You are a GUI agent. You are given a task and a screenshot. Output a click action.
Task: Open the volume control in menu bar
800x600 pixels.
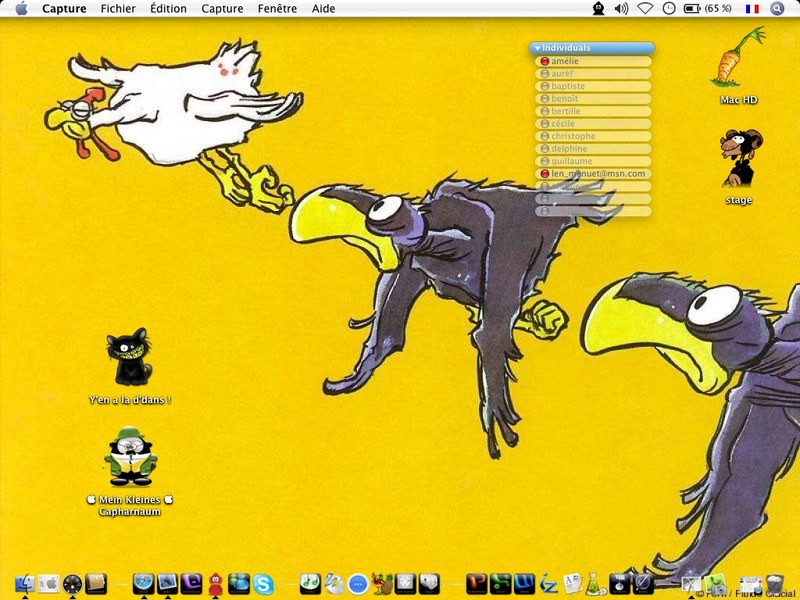[x=621, y=9]
